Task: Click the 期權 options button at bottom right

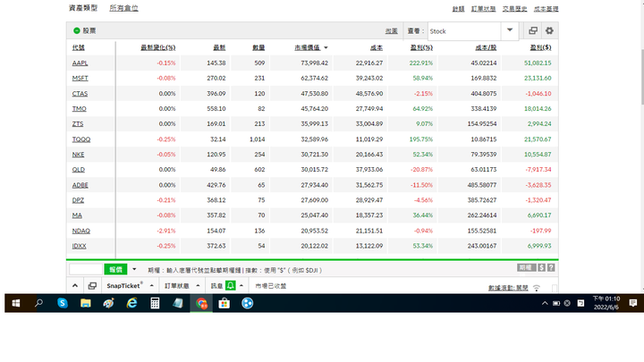Action: coord(526,268)
